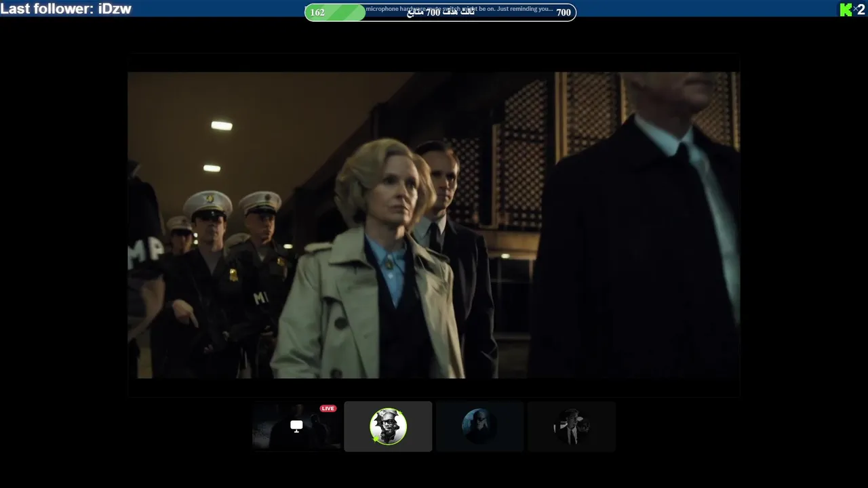Click the monitor screen-share icon
The width and height of the screenshot is (868, 488).
coord(296,426)
